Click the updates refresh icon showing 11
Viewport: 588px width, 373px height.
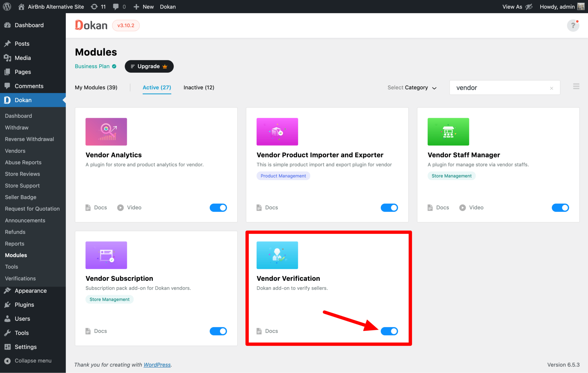pyautogui.click(x=98, y=6)
